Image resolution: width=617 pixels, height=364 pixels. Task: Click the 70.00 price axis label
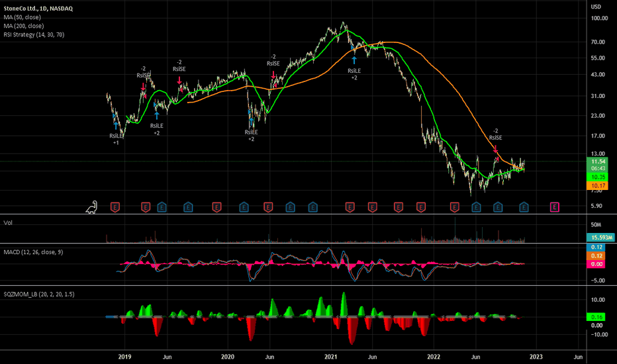pyautogui.click(x=598, y=42)
